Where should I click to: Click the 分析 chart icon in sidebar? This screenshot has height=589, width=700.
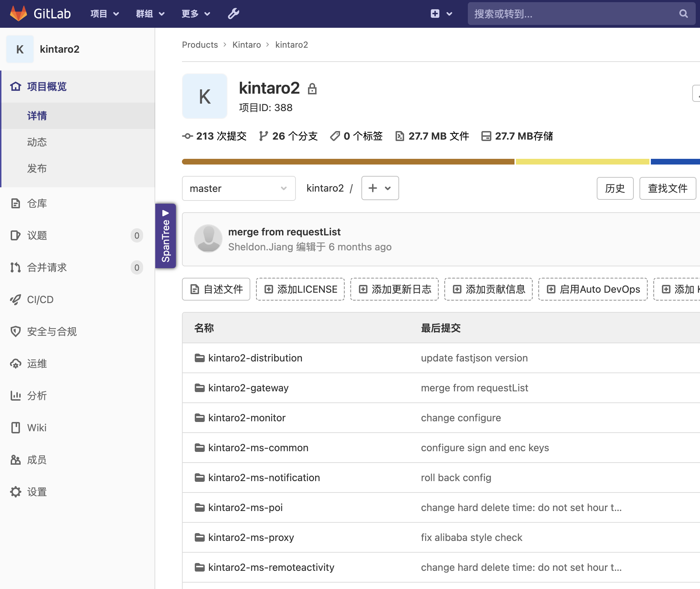(15, 396)
